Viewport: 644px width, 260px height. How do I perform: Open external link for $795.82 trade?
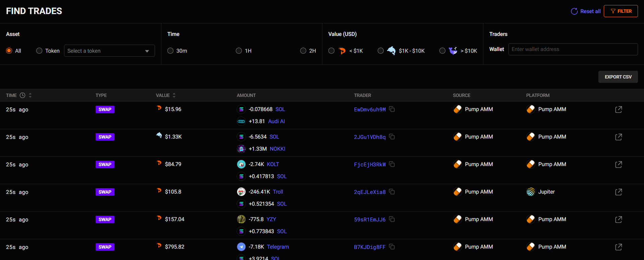tap(619, 247)
